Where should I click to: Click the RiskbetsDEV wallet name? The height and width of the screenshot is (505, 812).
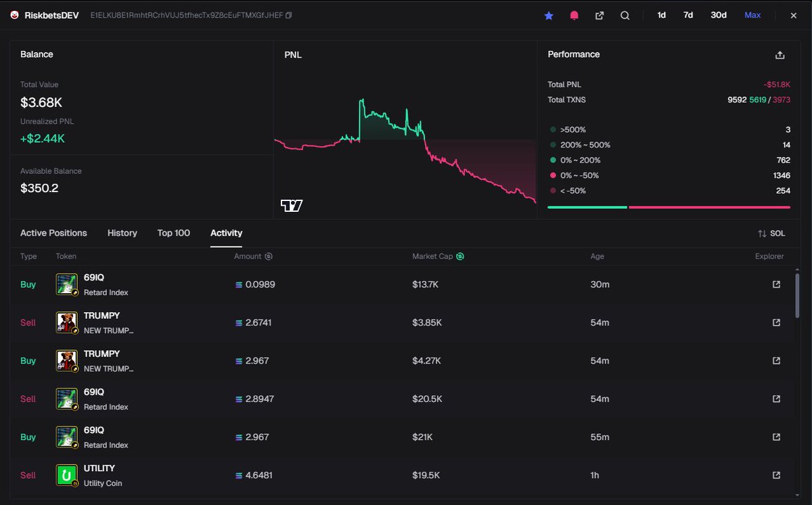51,15
